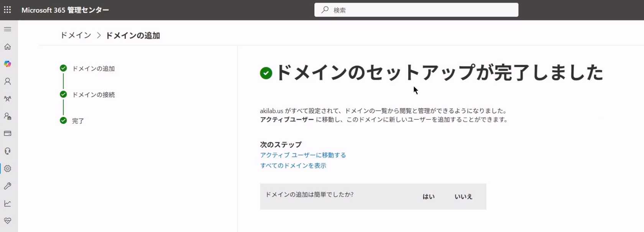Open the app launcher waffle icon
The width and height of the screenshot is (644, 232).
tap(7, 10)
